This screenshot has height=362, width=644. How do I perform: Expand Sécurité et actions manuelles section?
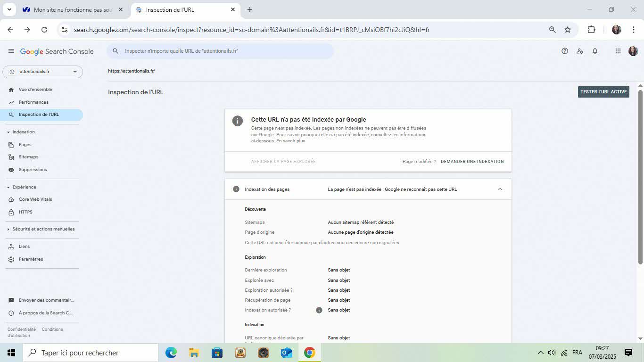[8, 230]
